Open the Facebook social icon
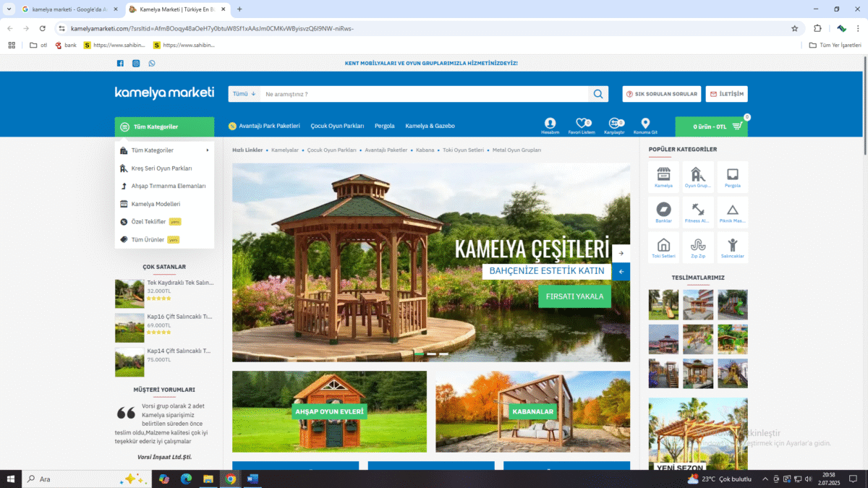Image resolution: width=868 pixels, height=488 pixels. (120, 64)
